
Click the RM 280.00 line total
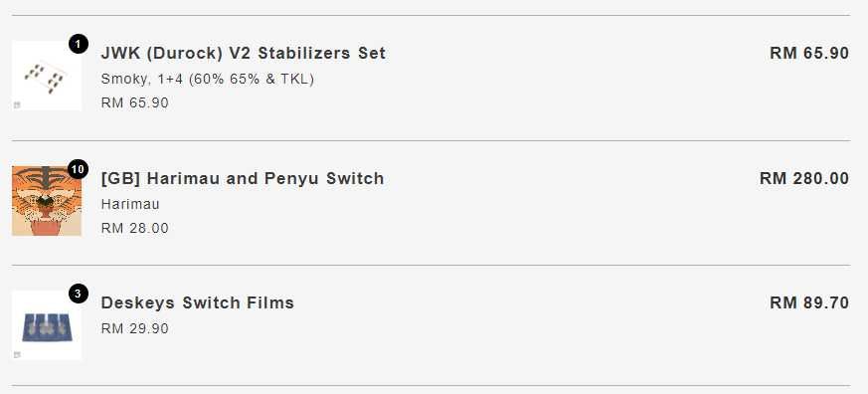pos(804,178)
